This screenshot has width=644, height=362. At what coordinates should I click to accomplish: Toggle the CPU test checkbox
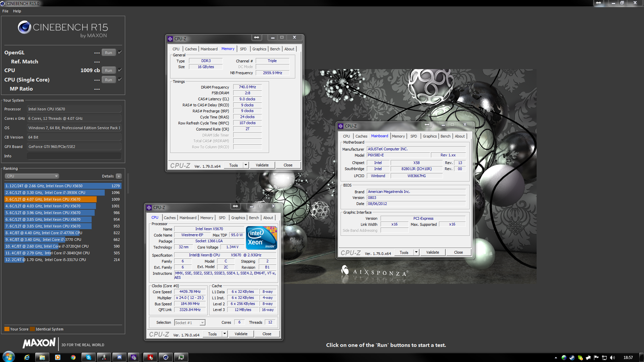point(120,70)
